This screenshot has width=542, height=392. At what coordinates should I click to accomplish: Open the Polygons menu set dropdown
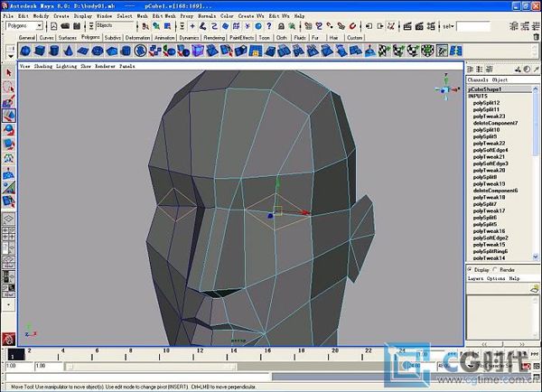tap(39, 26)
